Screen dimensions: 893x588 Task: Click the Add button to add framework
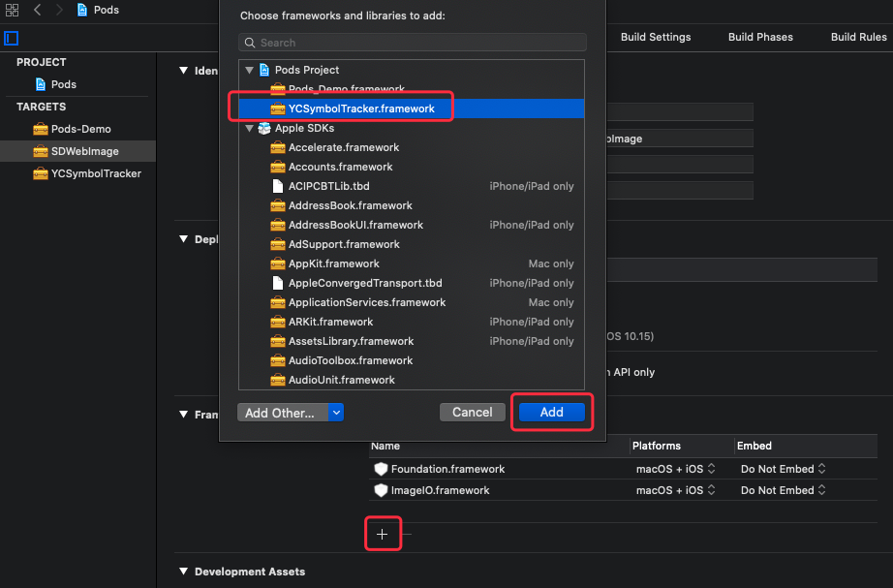pyautogui.click(x=551, y=412)
